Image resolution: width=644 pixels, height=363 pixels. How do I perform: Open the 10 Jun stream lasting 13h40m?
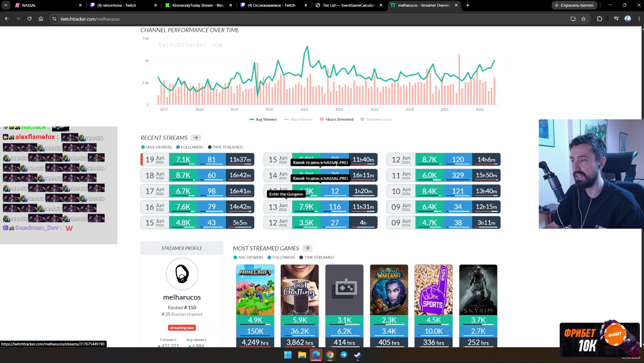pyautogui.click(x=444, y=191)
